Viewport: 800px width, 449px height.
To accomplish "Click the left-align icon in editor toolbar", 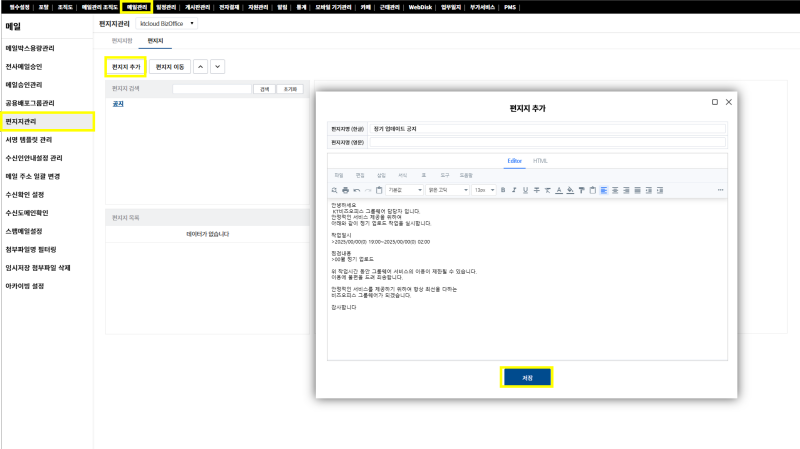I will 604,190.
